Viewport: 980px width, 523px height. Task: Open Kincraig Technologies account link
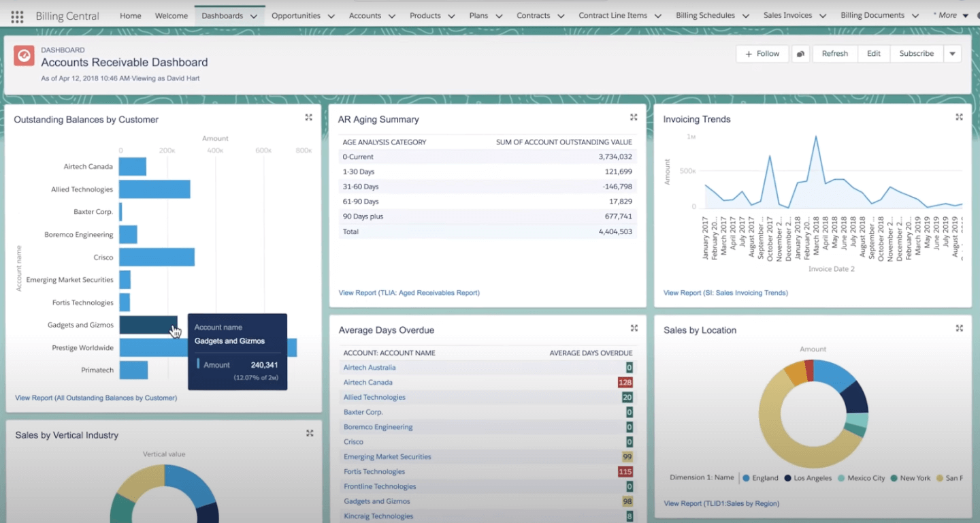[378, 516]
